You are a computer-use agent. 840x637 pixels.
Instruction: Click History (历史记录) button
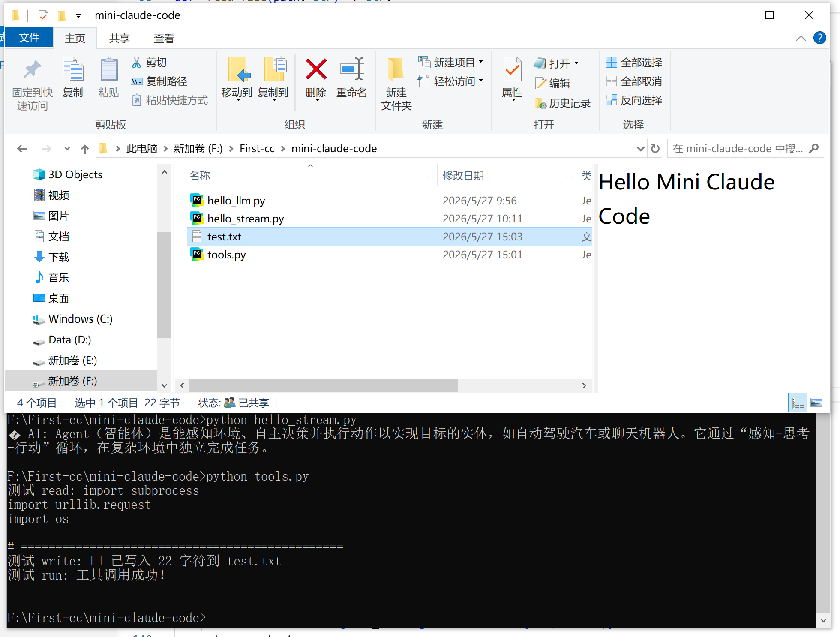click(562, 103)
